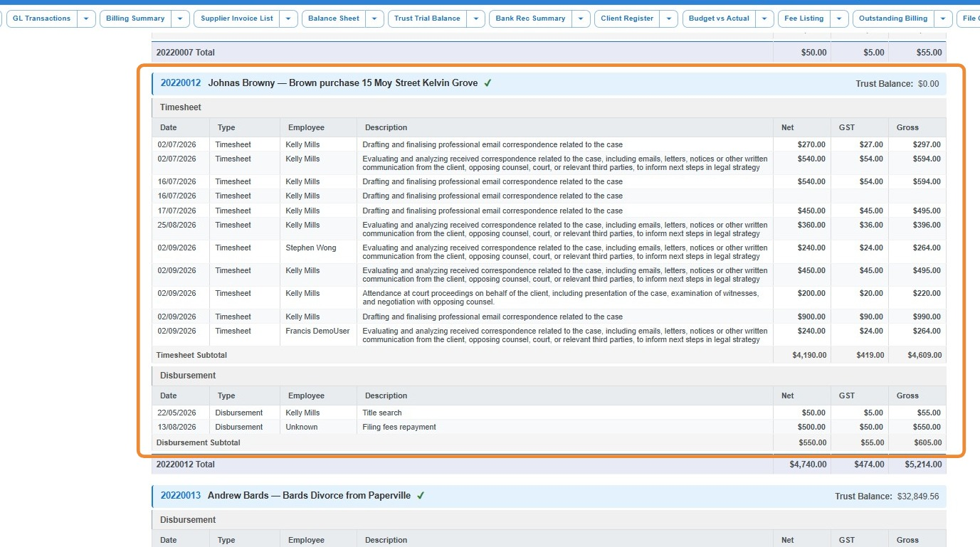This screenshot has width=980, height=547.
Task: Click the Attendance at court proceedings description
Action: tap(561, 297)
